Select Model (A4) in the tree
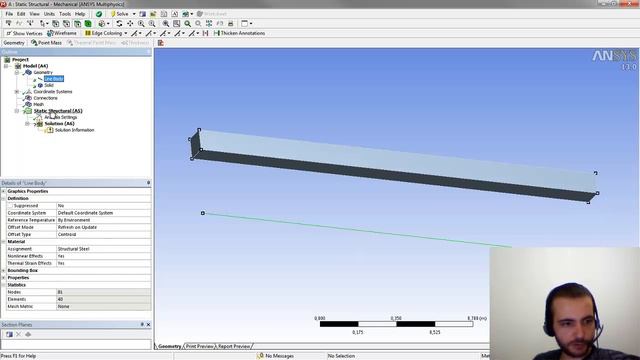The height and width of the screenshot is (360, 640). [x=36, y=66]
